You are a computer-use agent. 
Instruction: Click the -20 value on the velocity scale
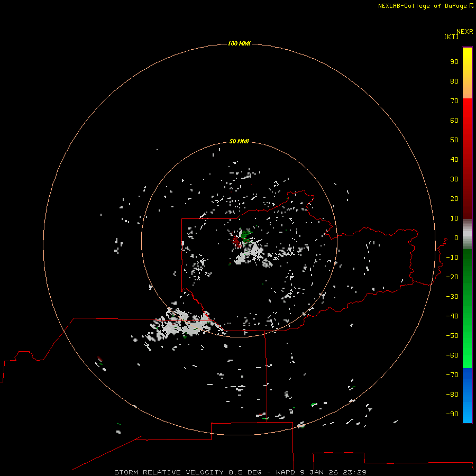[452, 277]
